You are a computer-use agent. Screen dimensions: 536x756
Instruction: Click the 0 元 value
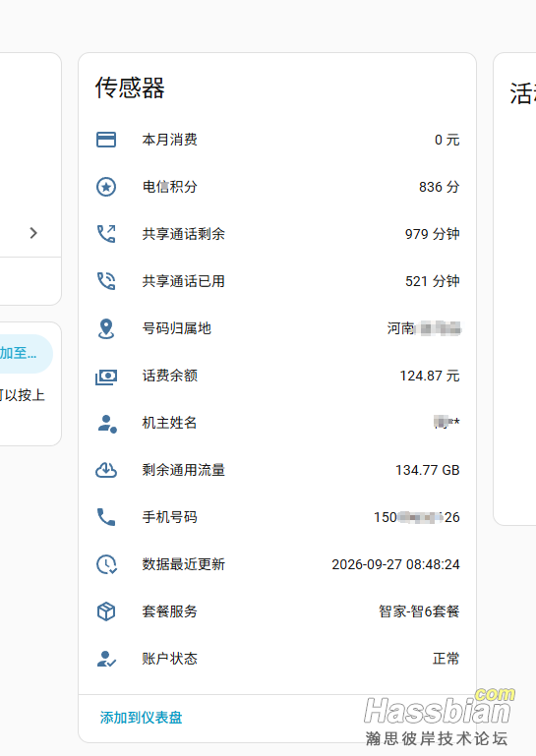tap(447, 140)
